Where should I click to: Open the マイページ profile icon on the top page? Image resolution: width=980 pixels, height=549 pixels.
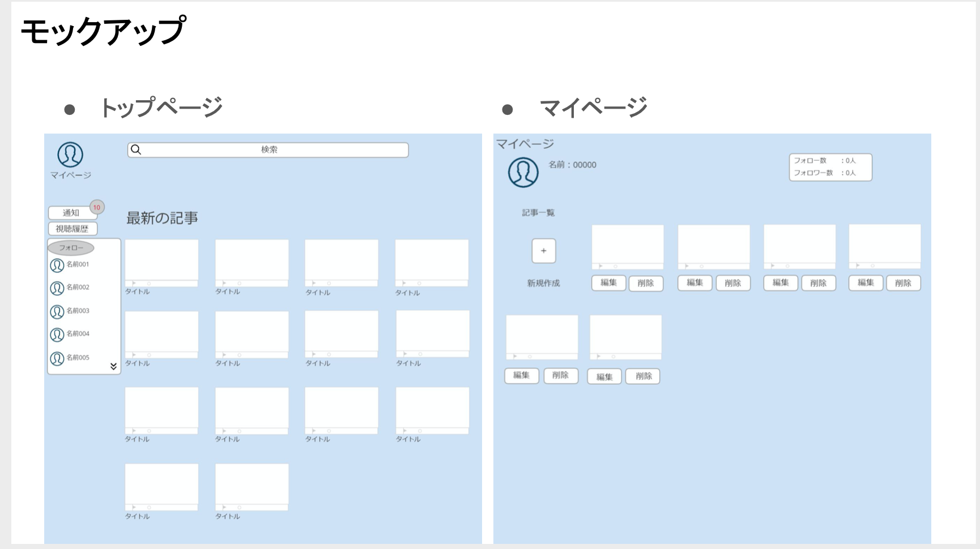70,155
